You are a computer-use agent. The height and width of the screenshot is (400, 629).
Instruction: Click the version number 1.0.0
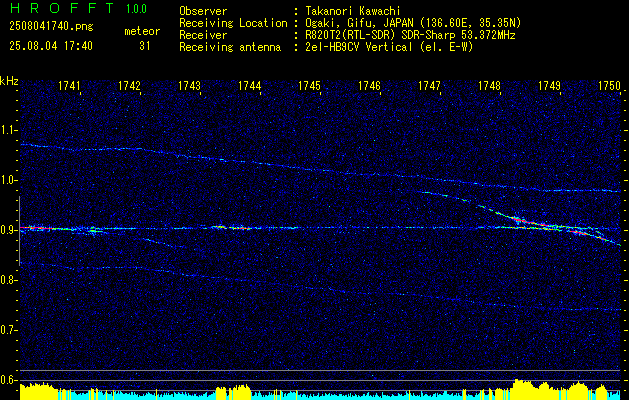point(136,9)
